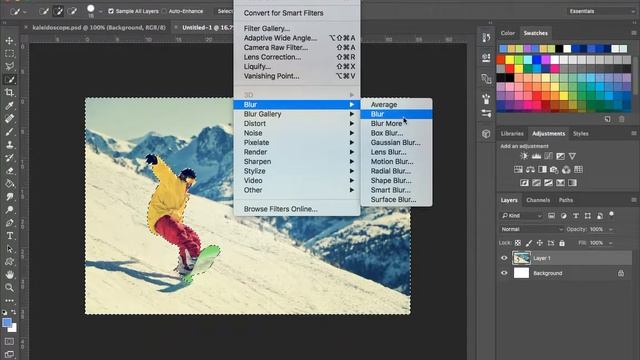Toggle lock transparent pixels
Image resolution: width=640 pixels, height=360 pixels.
[x=518, y=243]
